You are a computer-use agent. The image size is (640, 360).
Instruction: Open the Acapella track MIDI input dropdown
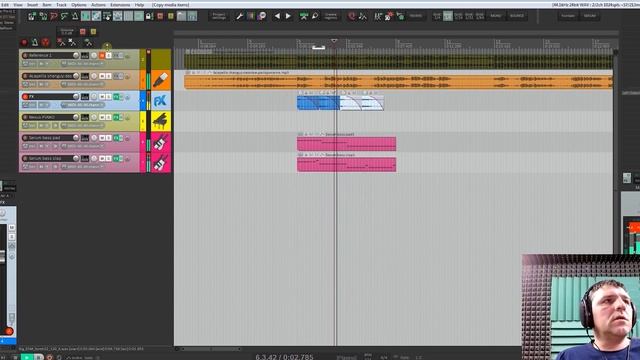pyautogui.click(x=82, y=84)
